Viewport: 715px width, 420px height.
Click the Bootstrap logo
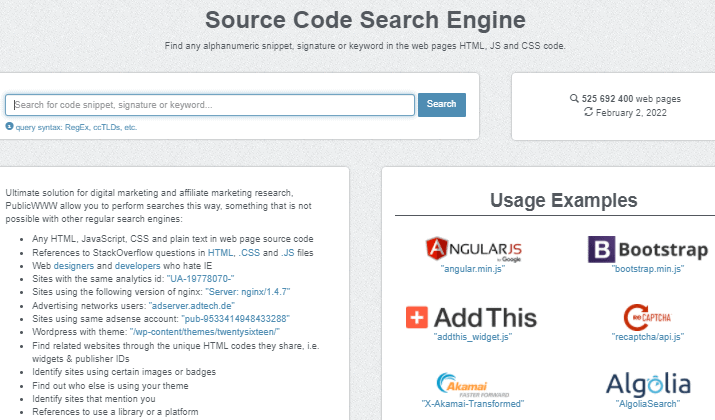tap(647, 249)
